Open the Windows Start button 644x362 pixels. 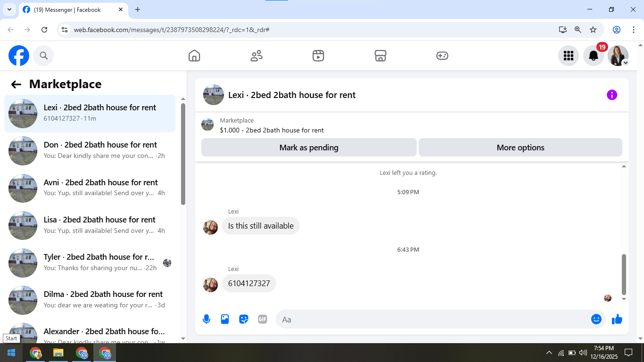tap(11, 353)
